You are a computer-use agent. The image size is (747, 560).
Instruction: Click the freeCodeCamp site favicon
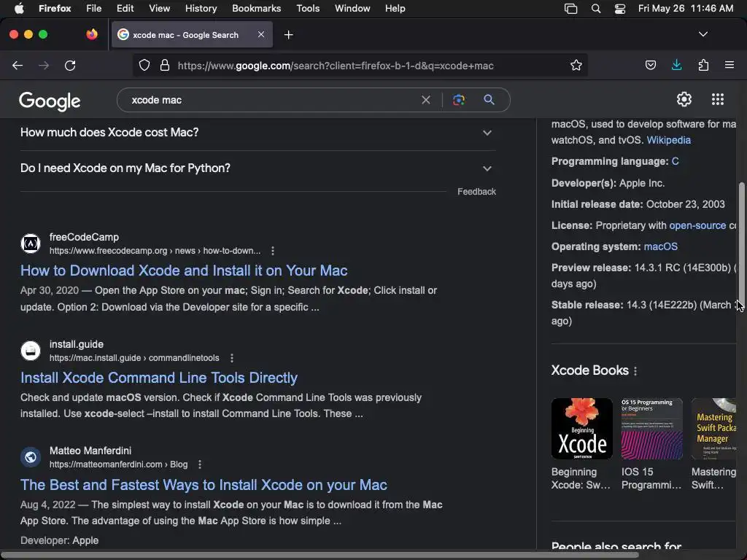(x=31, y=244)
